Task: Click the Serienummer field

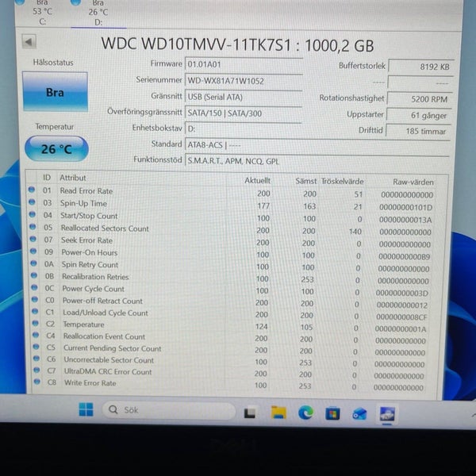Action: (244, 81)
